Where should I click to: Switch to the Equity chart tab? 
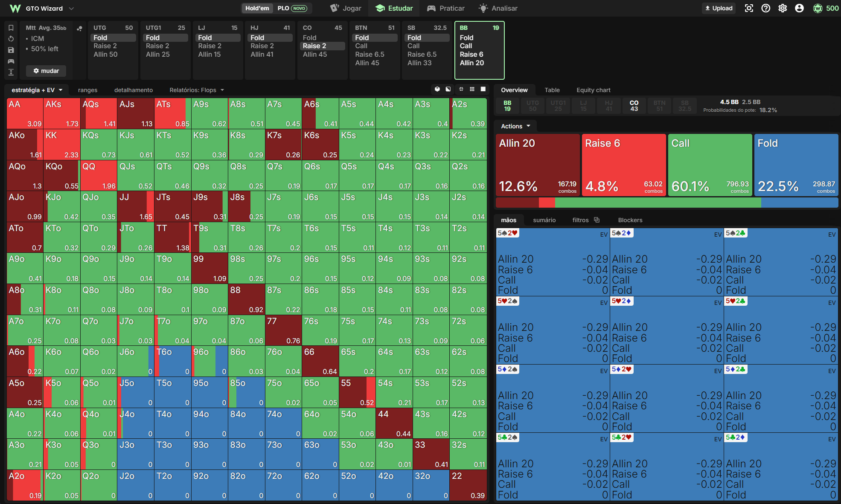593,90
